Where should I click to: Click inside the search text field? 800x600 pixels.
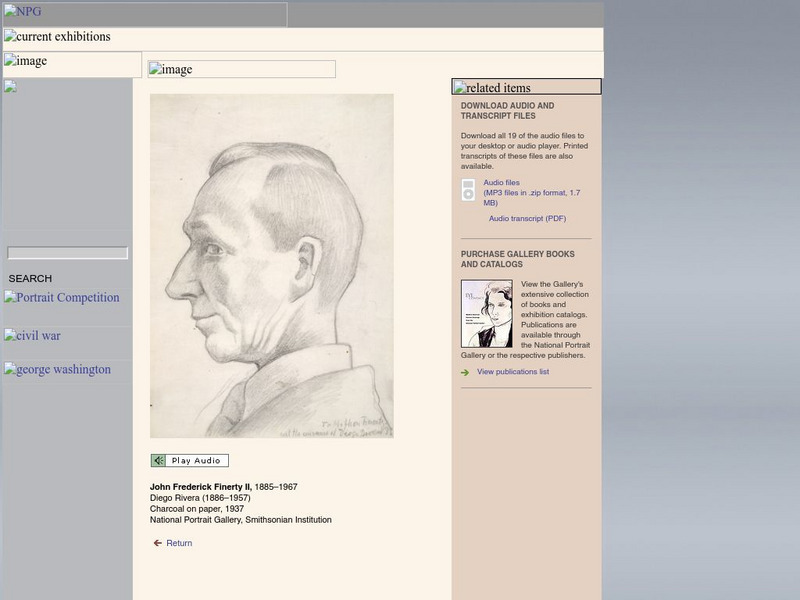(65, 252)
